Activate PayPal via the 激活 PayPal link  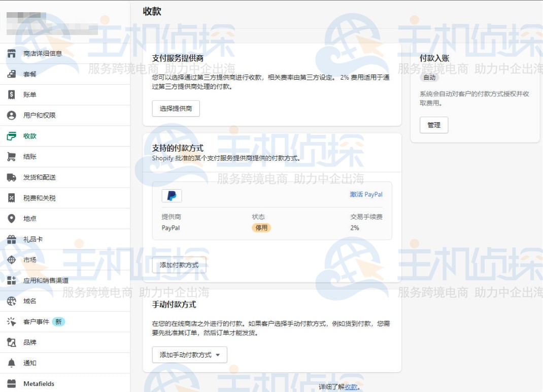pyautogui.click(x=366, y=194)
